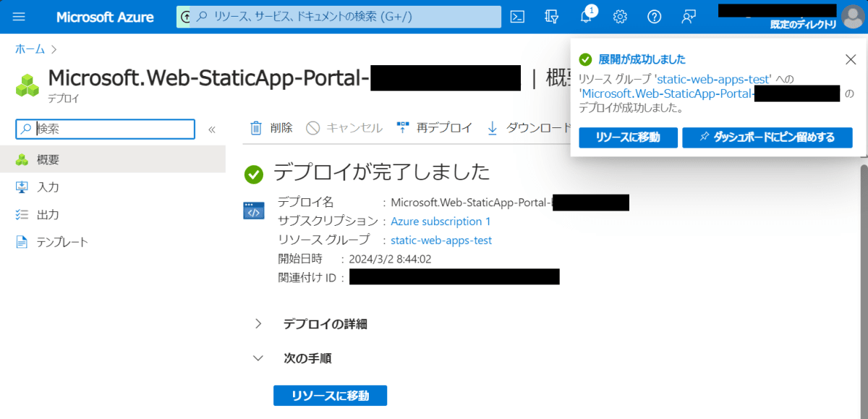Open the Directories and subscriptions filter icon
The width and height of the screenshot is (868, 419).
[x=552, y=17]
